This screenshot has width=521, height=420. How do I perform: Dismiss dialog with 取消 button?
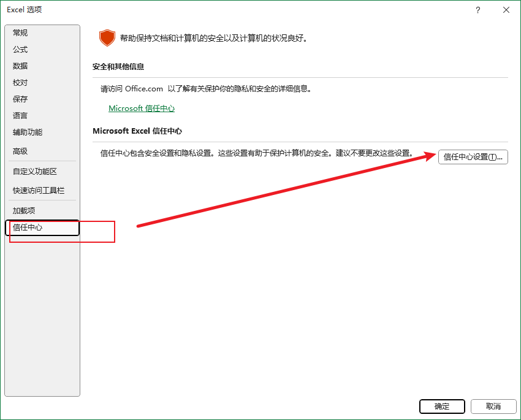pos(493,407)
